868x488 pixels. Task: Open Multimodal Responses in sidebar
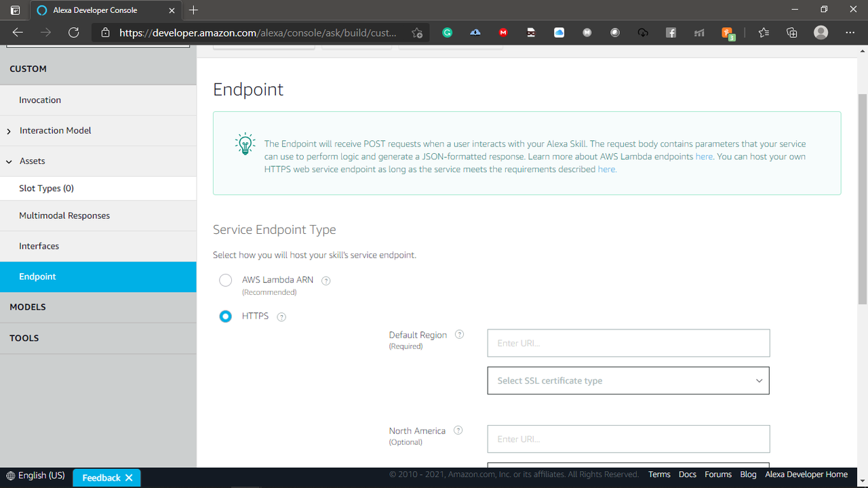98,216
